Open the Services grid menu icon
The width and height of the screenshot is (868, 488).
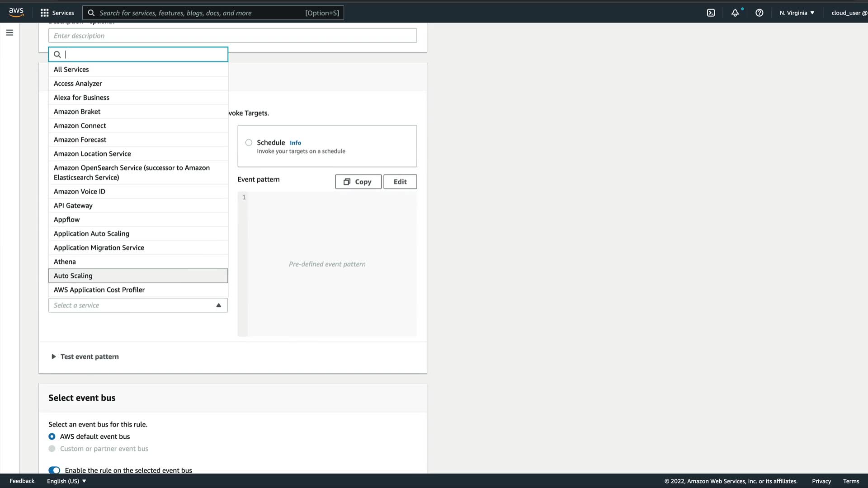click(x=44, y=13)
